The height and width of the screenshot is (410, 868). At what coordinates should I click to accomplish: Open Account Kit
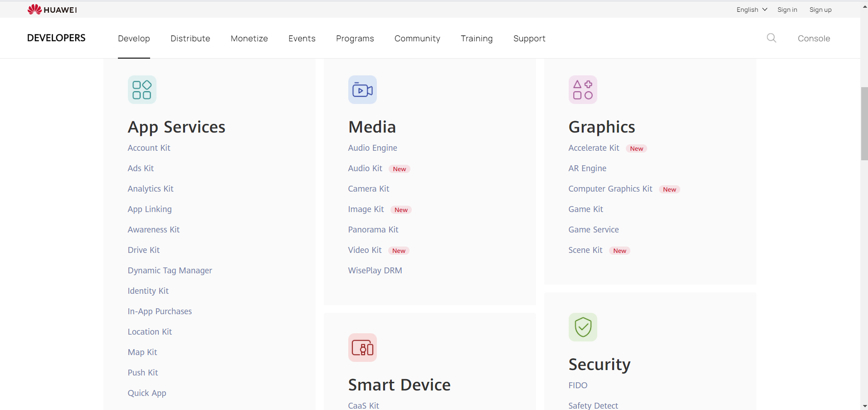149,148
